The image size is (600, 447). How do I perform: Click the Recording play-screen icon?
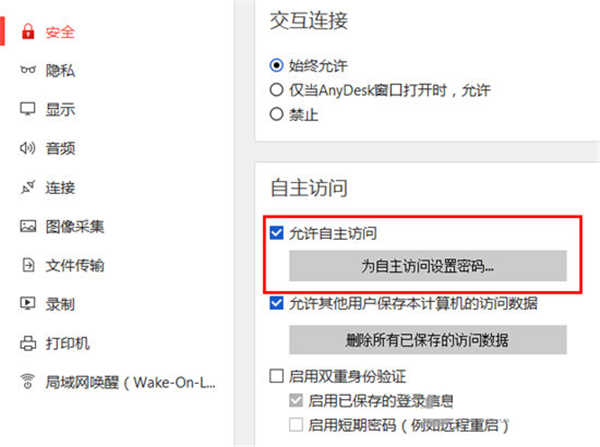28,304
